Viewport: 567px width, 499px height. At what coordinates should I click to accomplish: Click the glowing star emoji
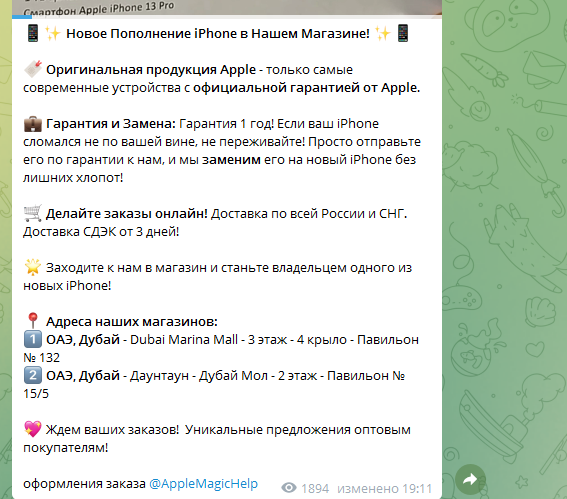pos(33,267)
